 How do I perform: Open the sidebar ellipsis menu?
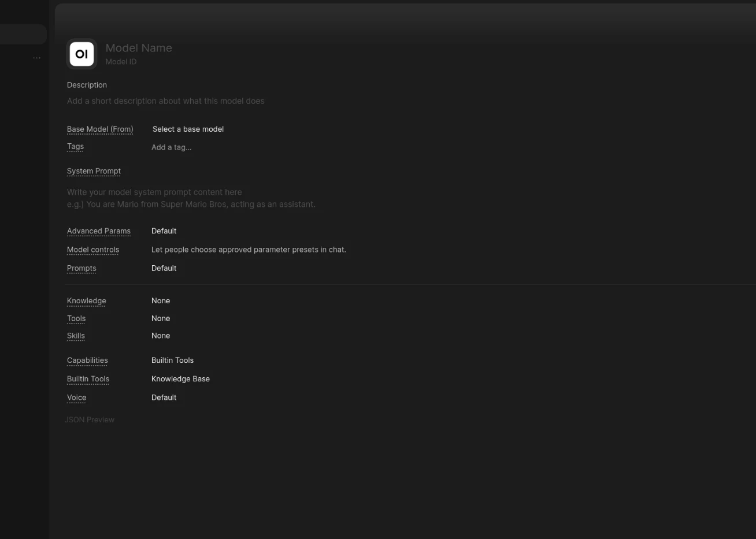pos(37,58)
